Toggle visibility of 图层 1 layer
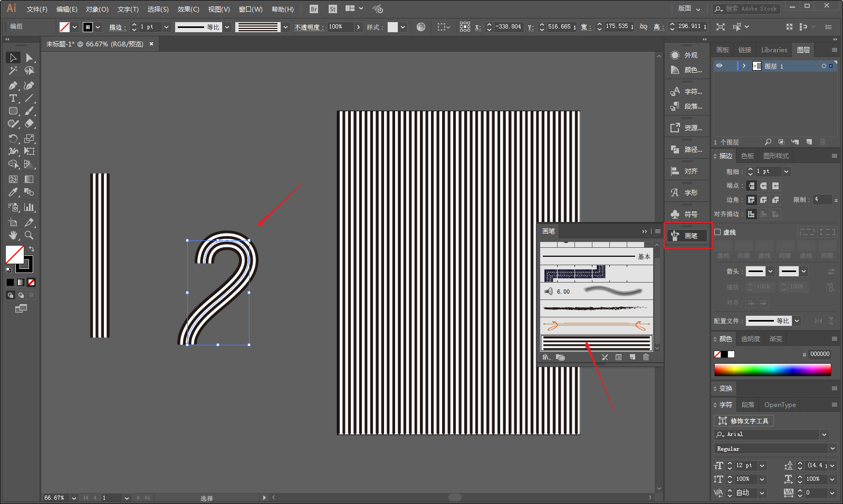Image resolution: width=843 pixels, height=504 pixels. click(719, 66)
